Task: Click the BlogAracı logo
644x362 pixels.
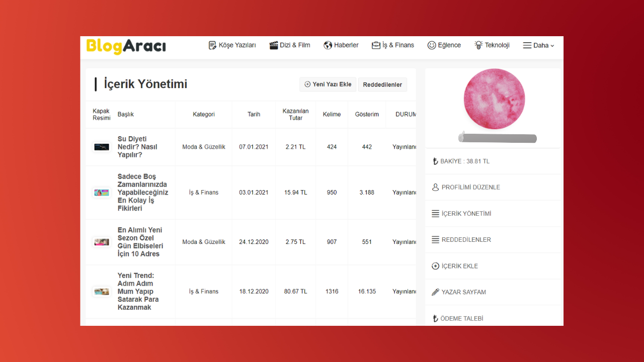Action: pos(126,46)
